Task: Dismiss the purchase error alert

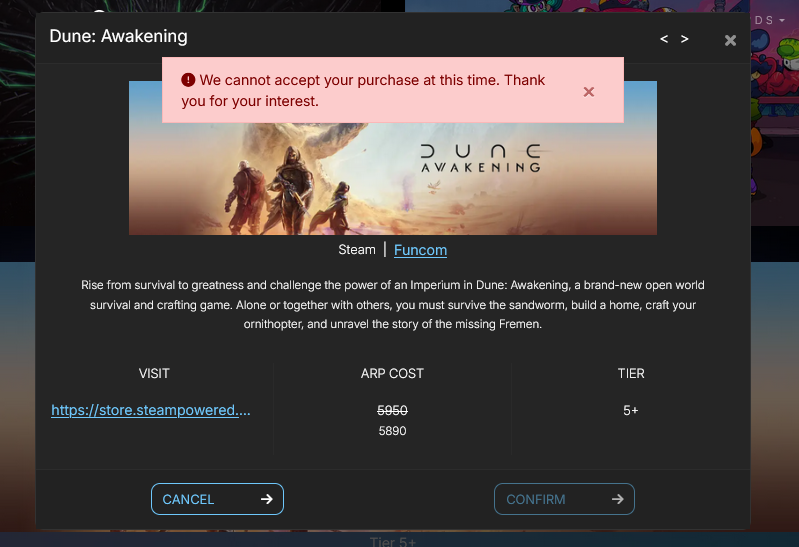Action: [x=589, y=92]
